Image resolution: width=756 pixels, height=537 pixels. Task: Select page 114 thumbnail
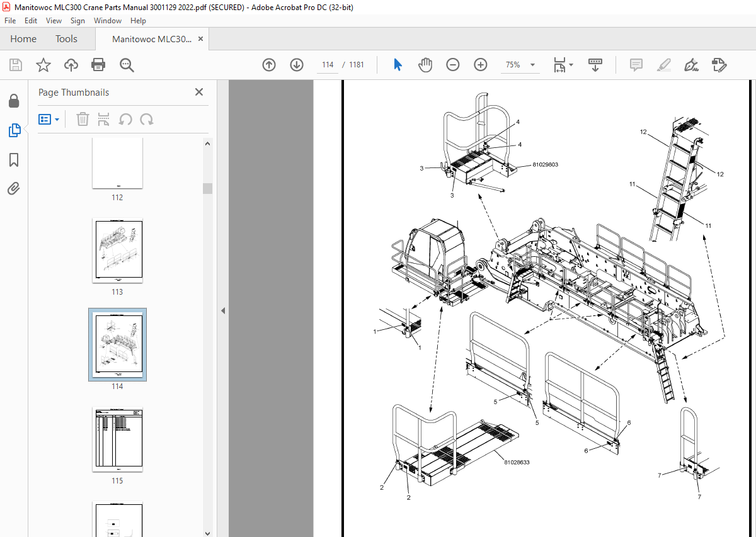click(117, 344)
